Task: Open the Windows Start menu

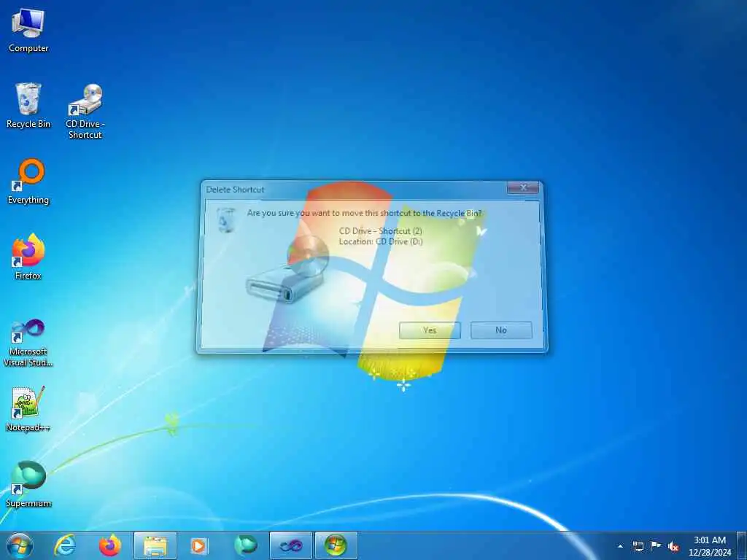Action: pyautogui.click(x=20, y=545)
